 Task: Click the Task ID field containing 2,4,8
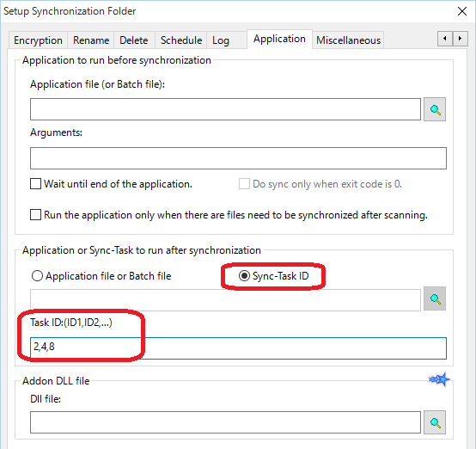click(x=238, y=348)
